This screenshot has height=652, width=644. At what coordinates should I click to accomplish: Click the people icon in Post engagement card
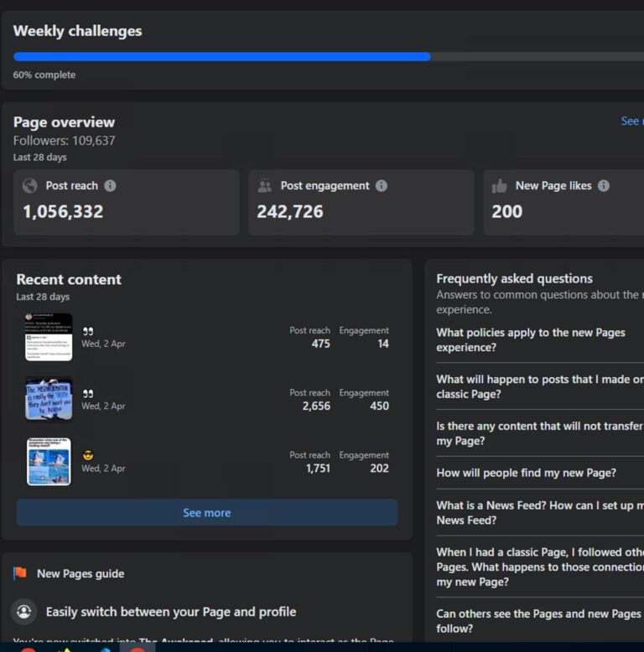click(265, 186)
